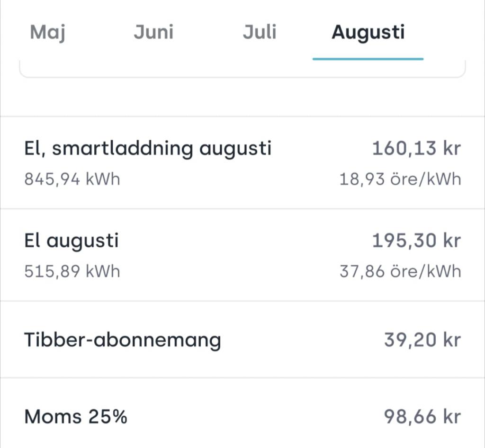Tap the divider between El augusti and Tibber-abonnemang
The height and width of the screenshot is (448, 485).
pos(242,301)
